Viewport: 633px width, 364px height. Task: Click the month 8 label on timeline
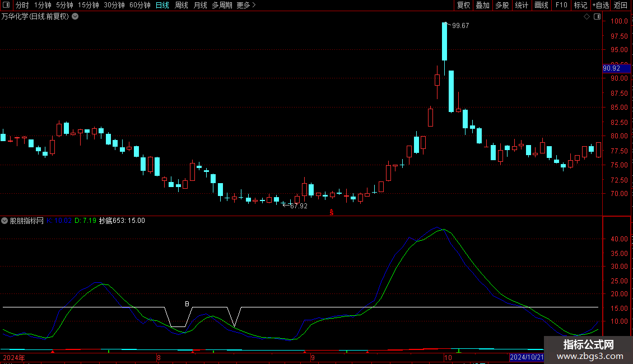[159, 357]
